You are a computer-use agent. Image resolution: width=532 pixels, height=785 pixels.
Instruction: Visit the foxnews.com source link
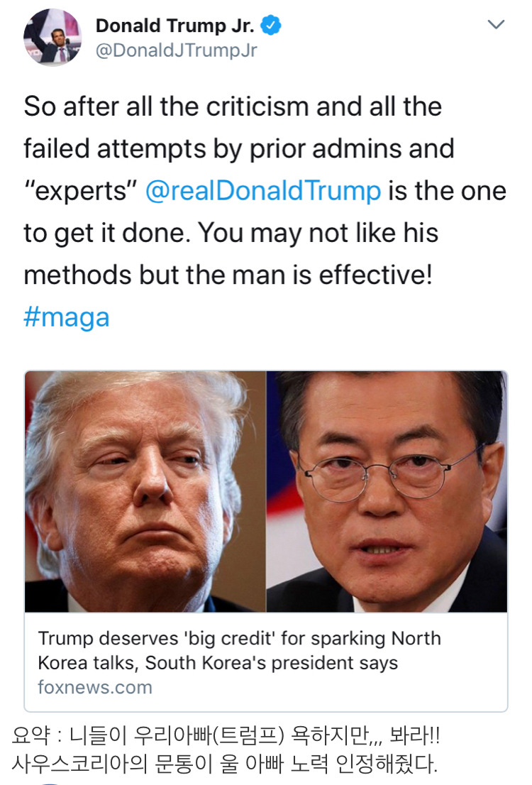(95, 687)
